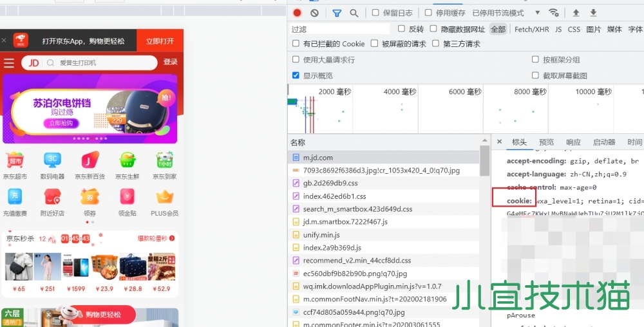Tick the 隐藏数据网址 checkbox
The image size is (644, 327).
coord(433,29)
